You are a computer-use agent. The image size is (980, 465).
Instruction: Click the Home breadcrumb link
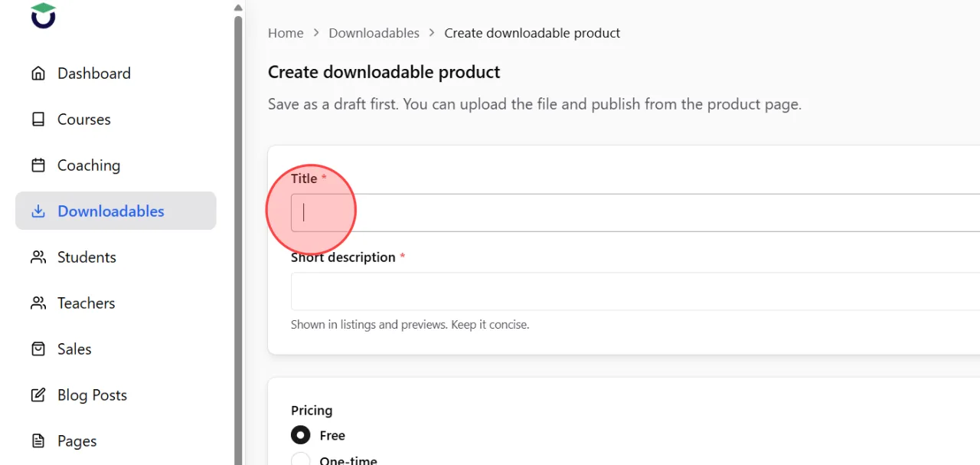[x=286, y=33]
